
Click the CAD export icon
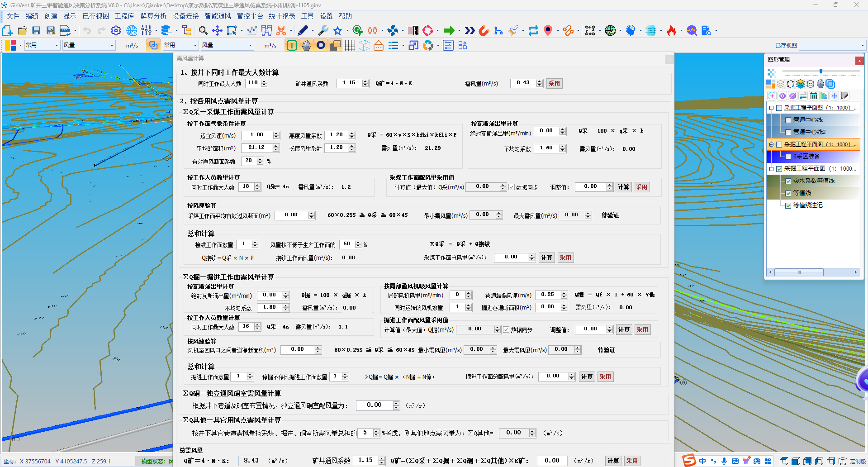(65, 30)
